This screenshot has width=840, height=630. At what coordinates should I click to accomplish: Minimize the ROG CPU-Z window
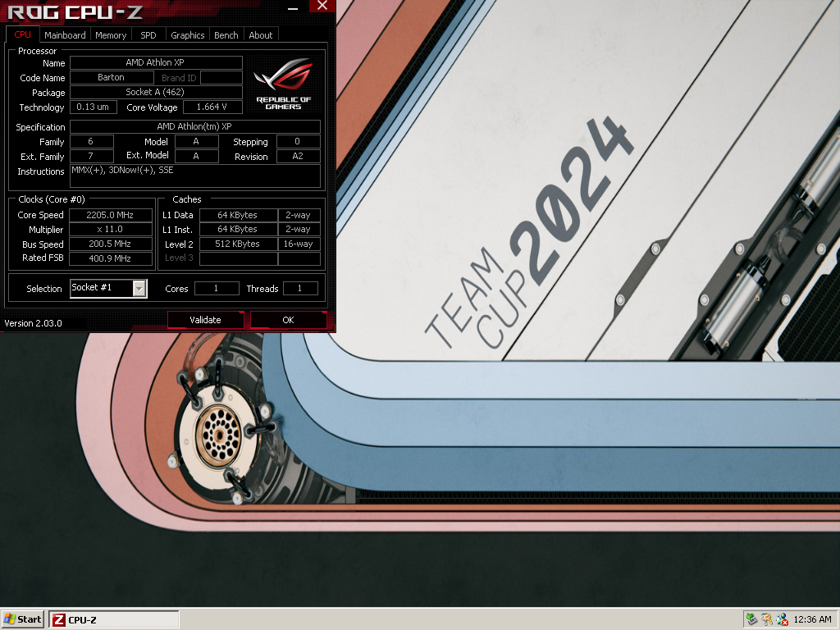tap(293, 7)
